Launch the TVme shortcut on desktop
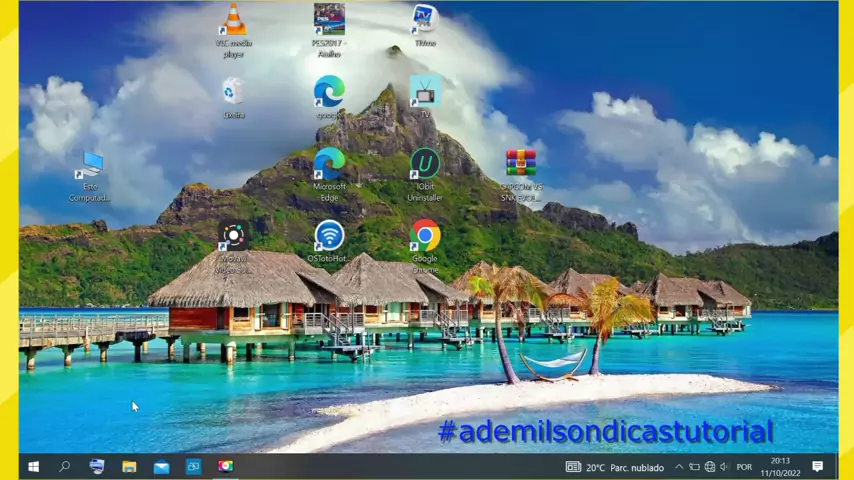 click(x=425, y=20)
